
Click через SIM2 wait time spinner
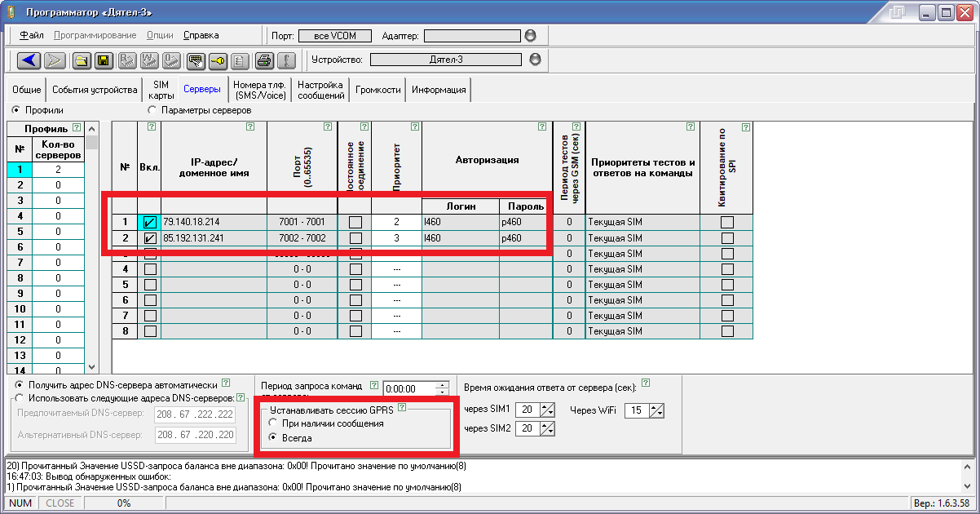(548, 429)
